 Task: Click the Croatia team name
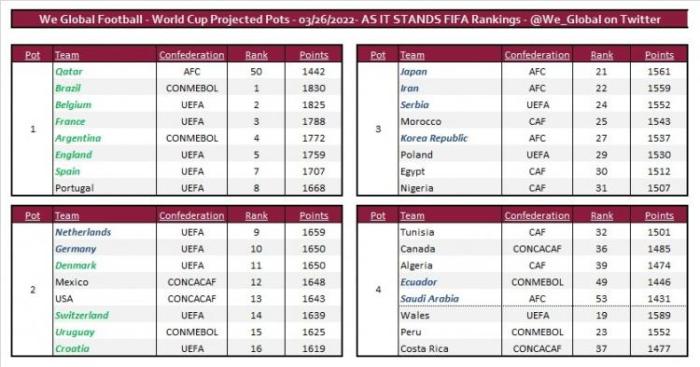click(72, 349)
